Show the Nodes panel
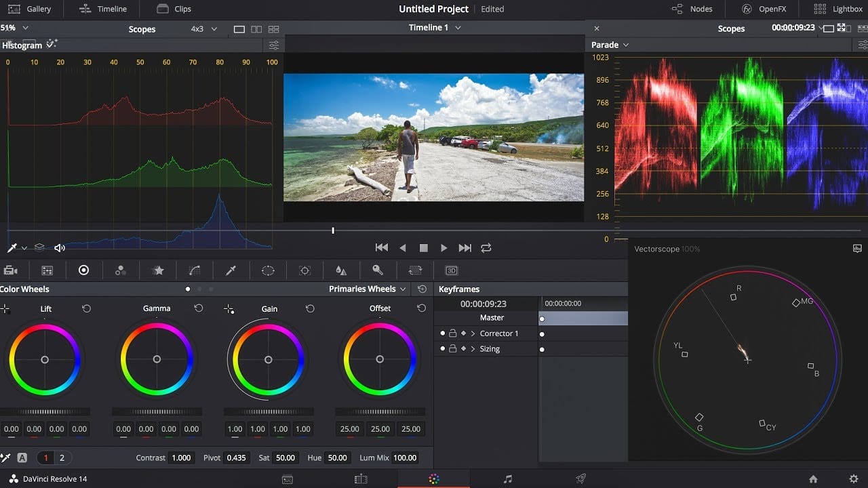The image size is (868, 488). point(692,9)
